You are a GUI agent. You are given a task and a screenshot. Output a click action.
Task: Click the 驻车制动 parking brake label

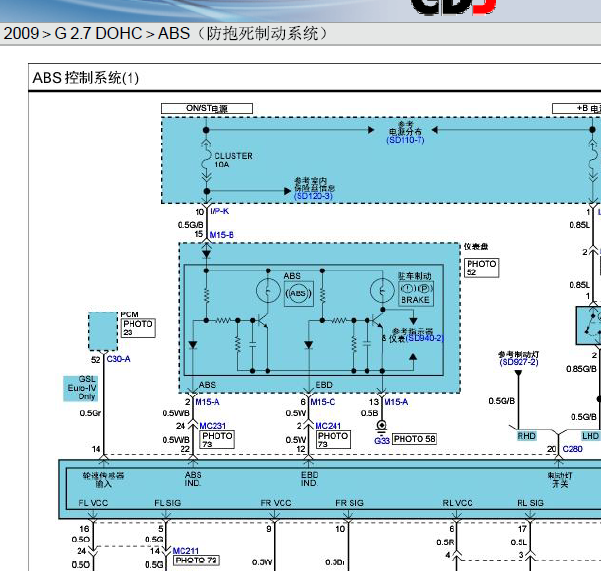pyautogui.click(x=414, y=276)
